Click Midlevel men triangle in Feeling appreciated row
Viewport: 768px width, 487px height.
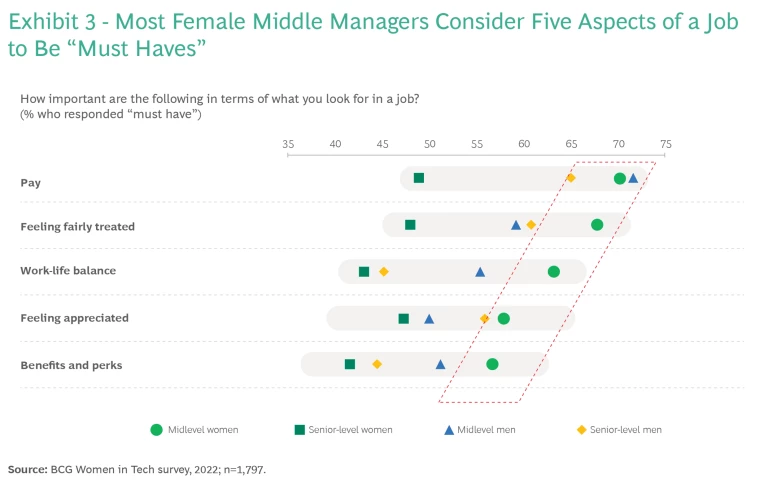pos(429,319)
